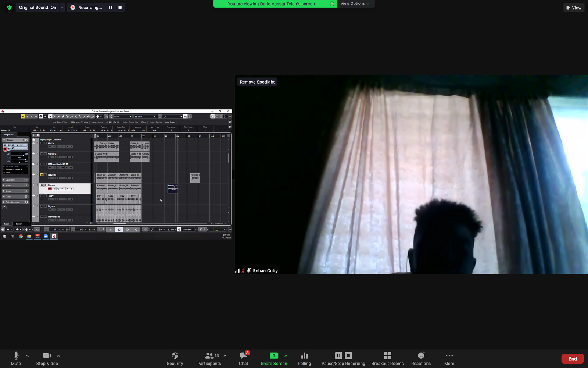
Task: Pause the recording in top bar
Action: coord(111,7)
